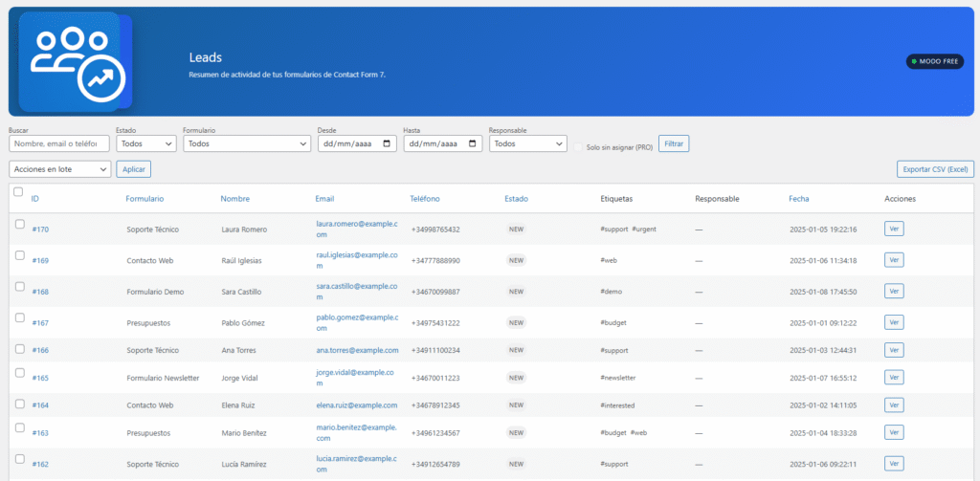Sort table by Fecha column header
The height and width of the screenshot is (481, 980).
[x=798, y=199]
